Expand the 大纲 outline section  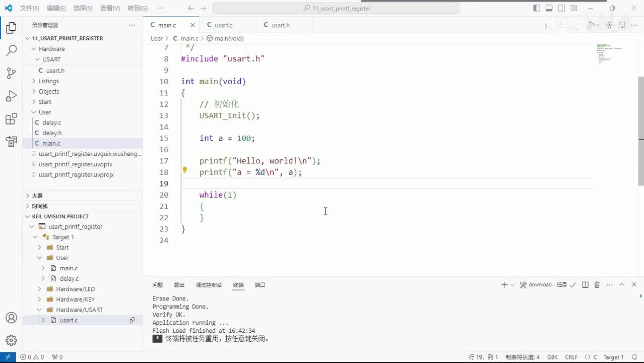(28, 196)
